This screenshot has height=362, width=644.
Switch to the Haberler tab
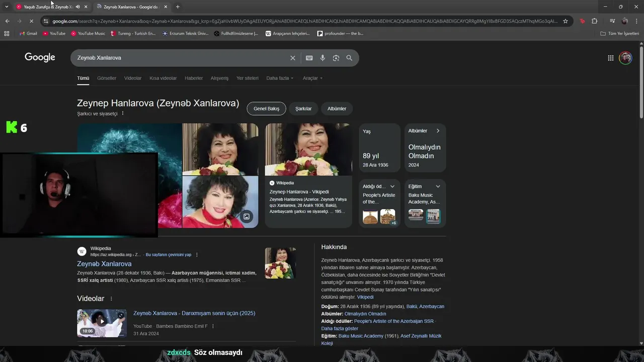(194, 78)
